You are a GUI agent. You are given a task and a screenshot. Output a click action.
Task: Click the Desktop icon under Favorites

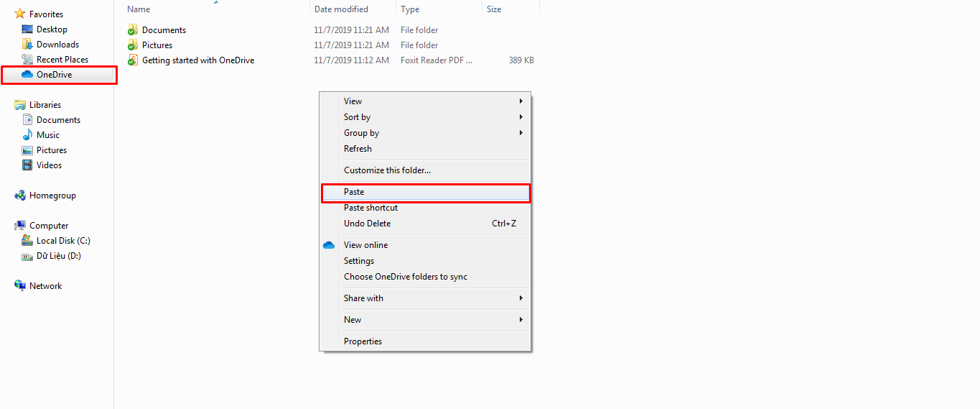coord(27,29)
